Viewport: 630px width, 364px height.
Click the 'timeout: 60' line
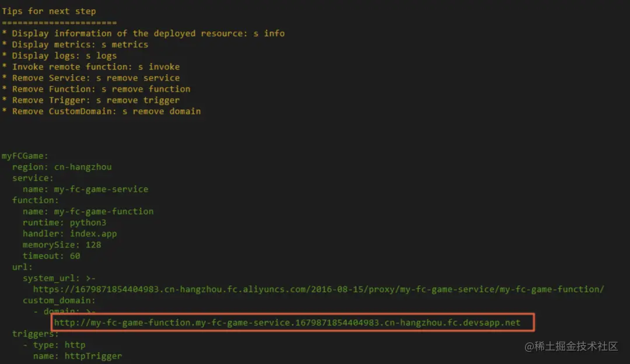(x=51, y=256)
